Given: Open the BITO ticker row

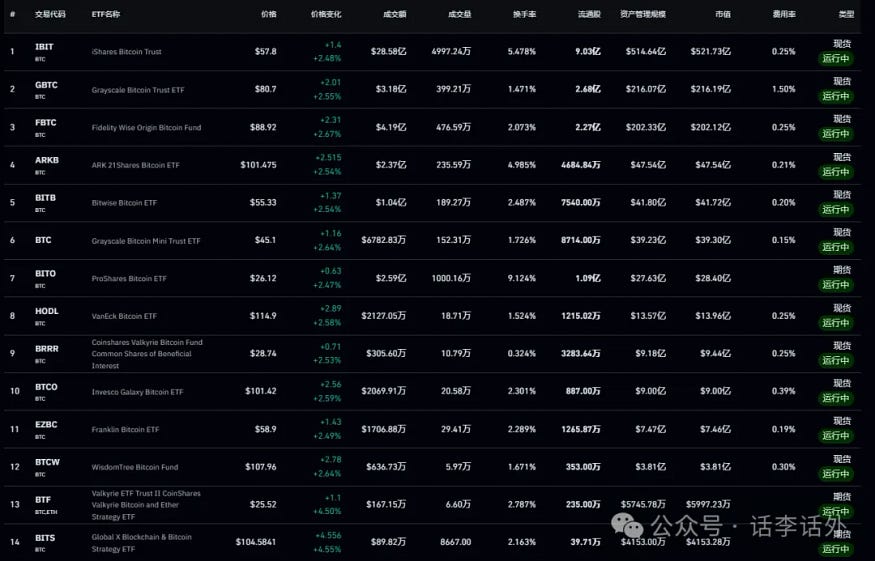Looking at the screenshot, I should pos(432,278).
